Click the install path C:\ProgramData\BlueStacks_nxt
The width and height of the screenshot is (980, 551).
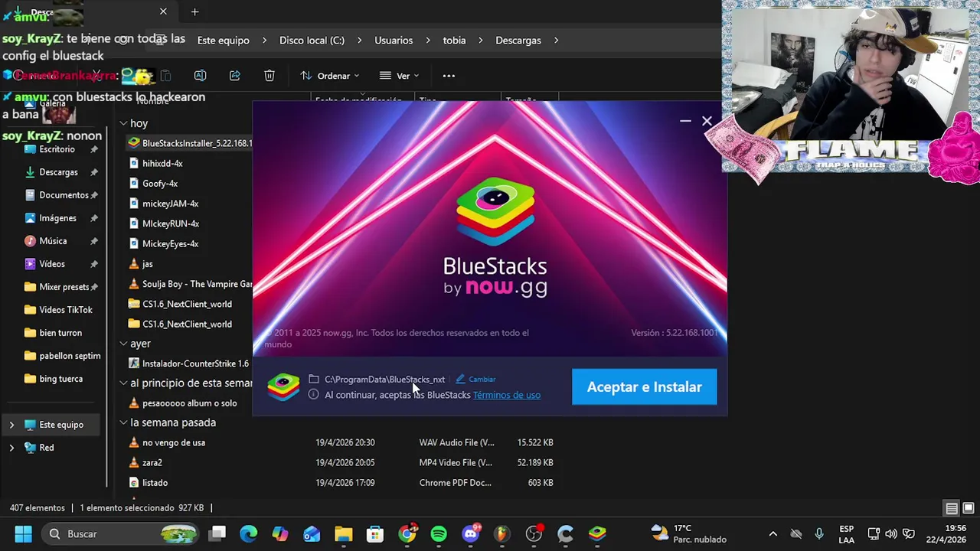(x=384, y=379)
